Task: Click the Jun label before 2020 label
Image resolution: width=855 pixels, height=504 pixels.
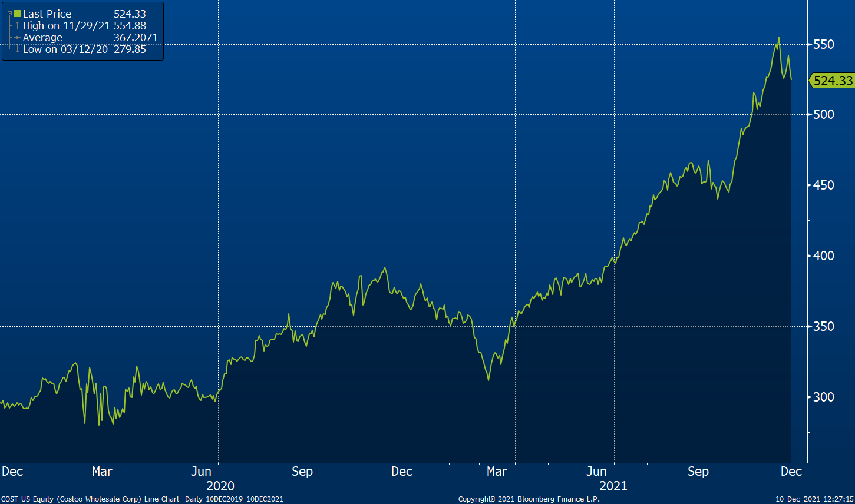Action: [x=202, y=472]
